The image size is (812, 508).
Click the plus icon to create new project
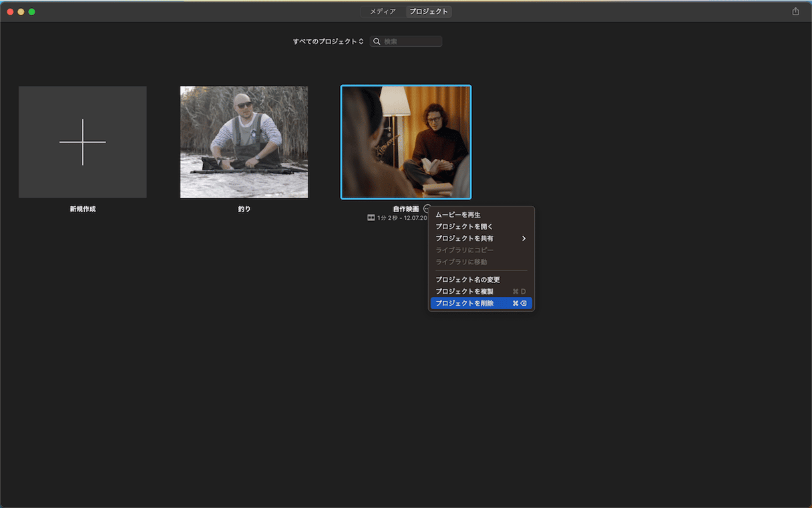coord(83,142)
